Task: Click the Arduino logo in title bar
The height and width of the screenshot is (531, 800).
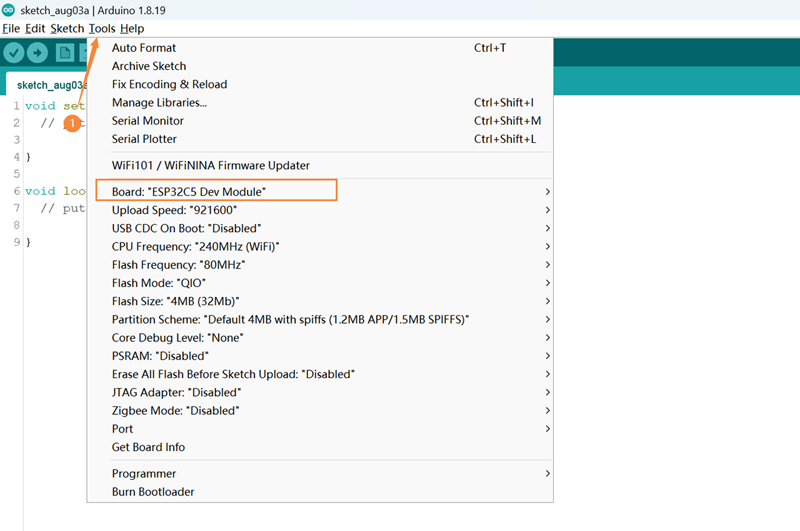Action: pyautogui.click(x=9, y=9)
